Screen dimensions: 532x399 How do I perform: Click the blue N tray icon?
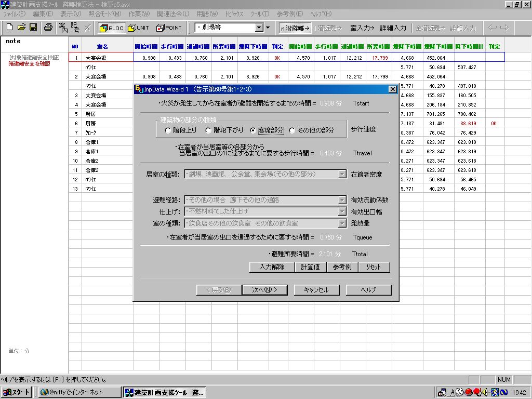504,392
